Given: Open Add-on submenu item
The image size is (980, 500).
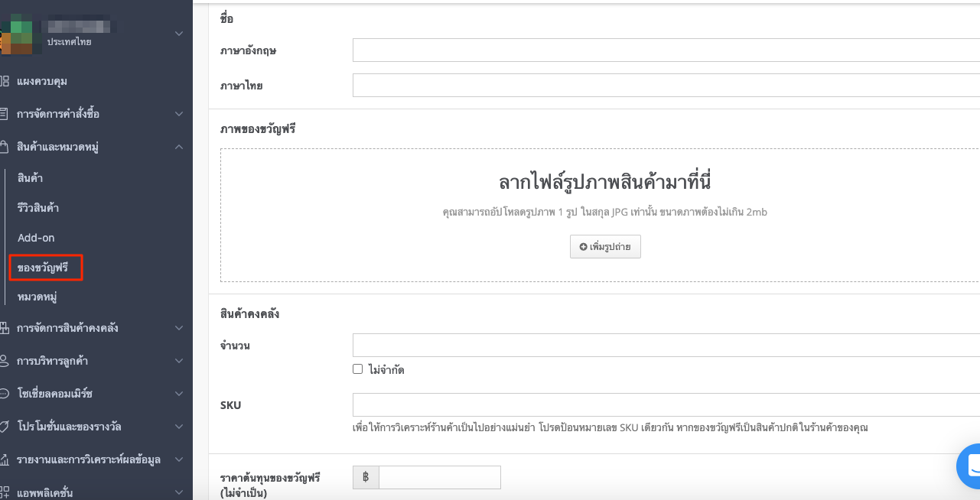Looking at the screenshot, I should pos(36,238).
